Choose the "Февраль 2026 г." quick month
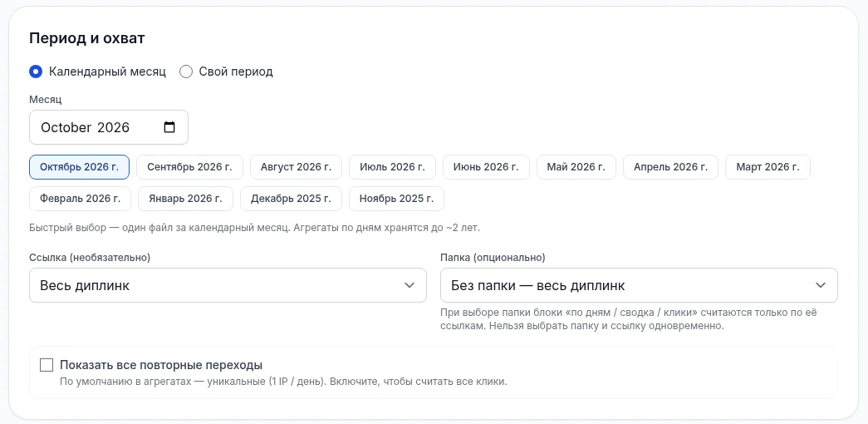The width and height of the screenshot is (868, 424). pos(81,199)
